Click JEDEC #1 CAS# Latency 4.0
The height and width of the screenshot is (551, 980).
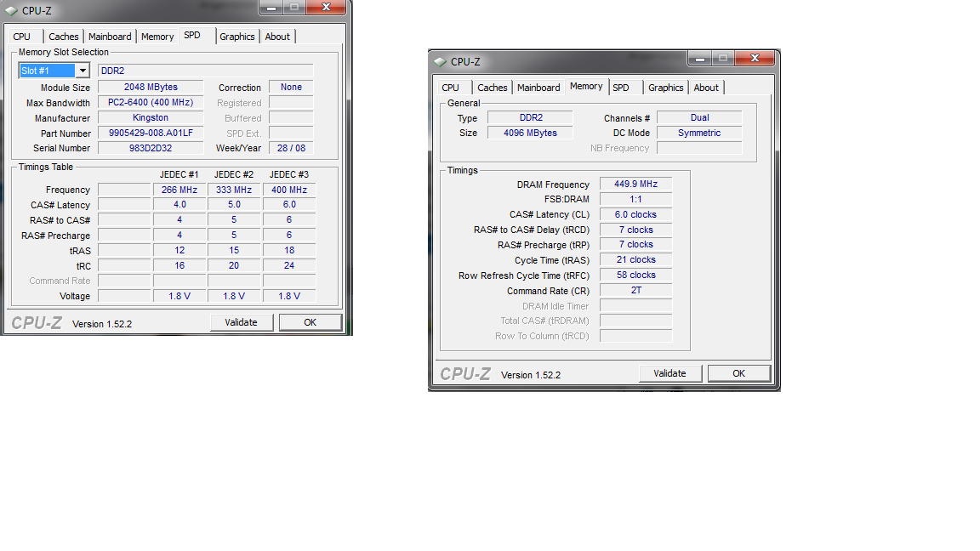(179, 204)
